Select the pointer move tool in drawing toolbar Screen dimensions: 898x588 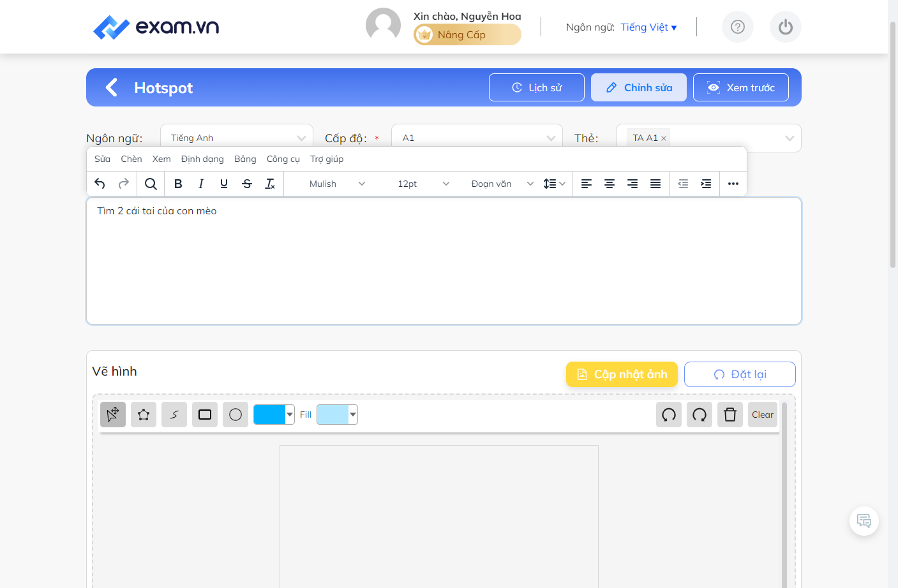coord(113,415)
